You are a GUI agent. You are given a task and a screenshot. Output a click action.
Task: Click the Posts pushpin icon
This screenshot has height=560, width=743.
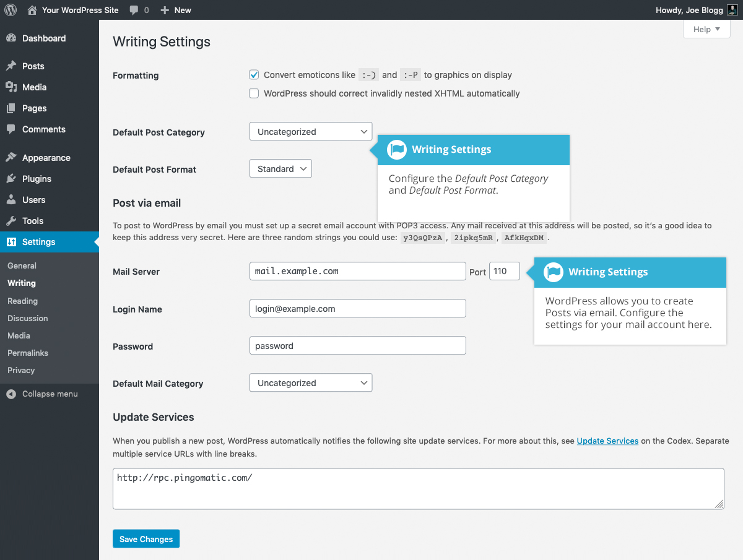11,66
